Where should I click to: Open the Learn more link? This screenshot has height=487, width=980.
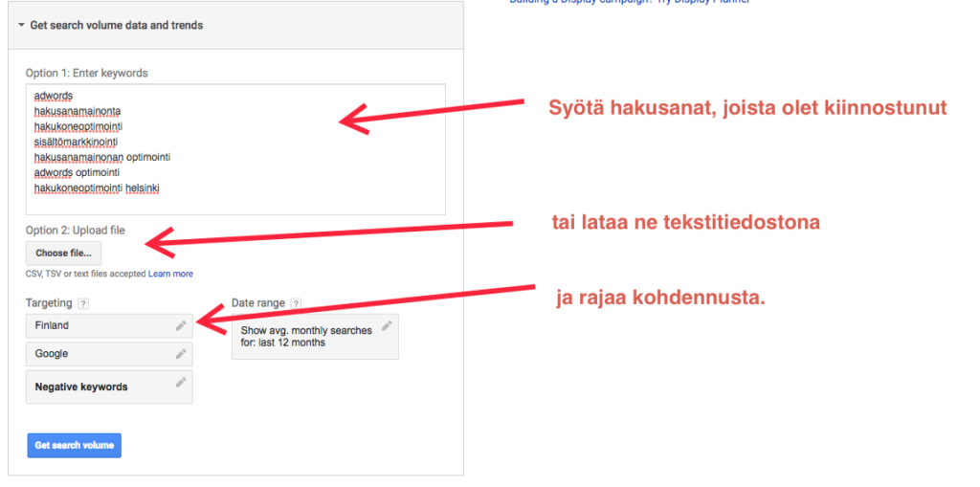(170, 274)
